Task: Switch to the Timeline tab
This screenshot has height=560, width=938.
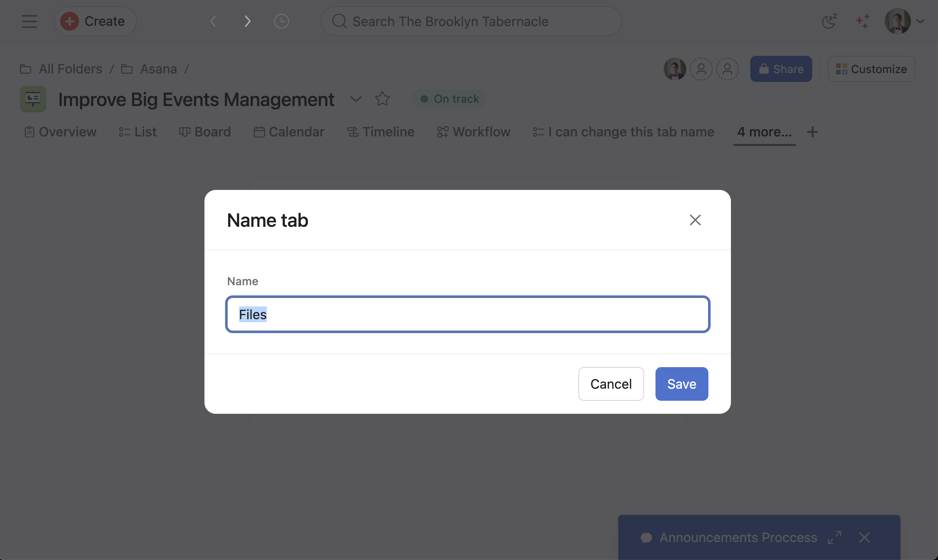Action: click(x=380, y=132)
